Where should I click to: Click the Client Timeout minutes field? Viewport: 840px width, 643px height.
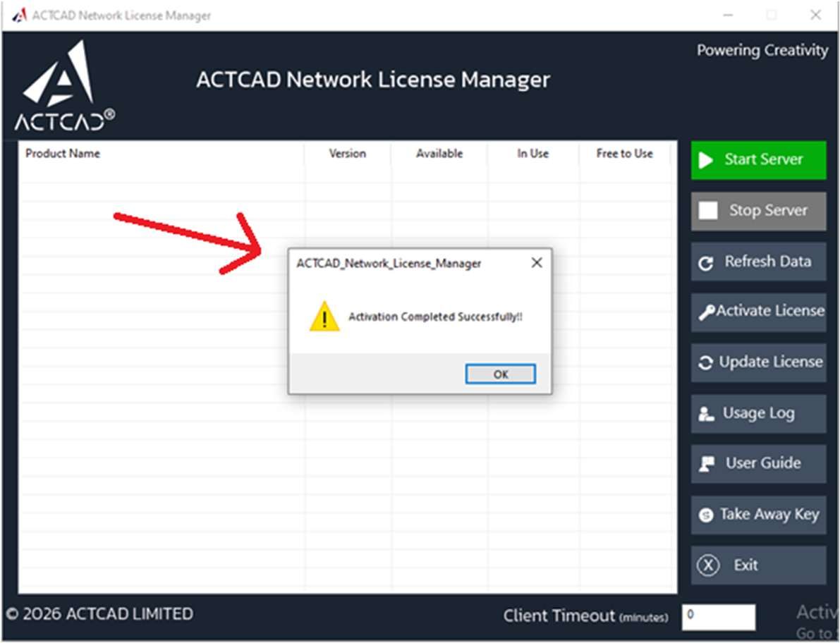pyautogui.click(x=719, y=618)
